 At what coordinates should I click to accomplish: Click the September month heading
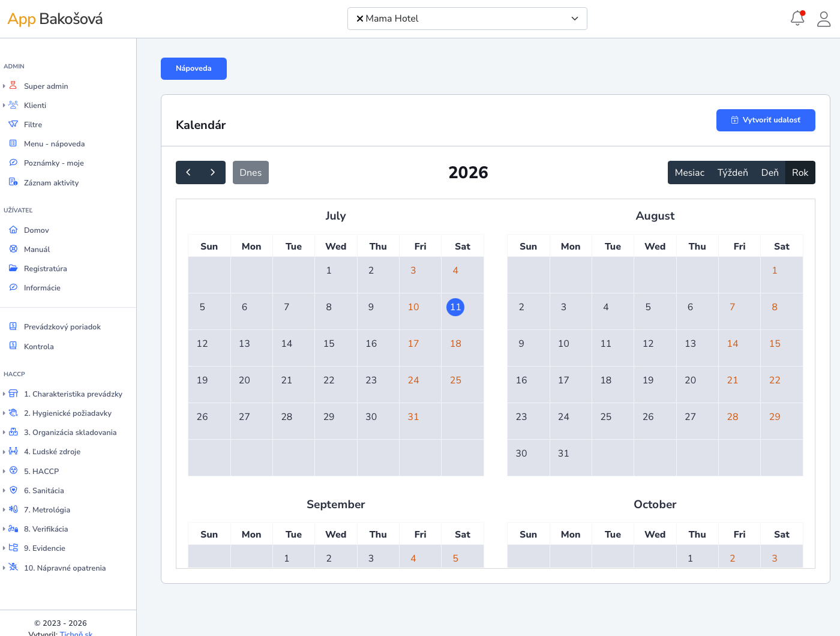point(336,505)
